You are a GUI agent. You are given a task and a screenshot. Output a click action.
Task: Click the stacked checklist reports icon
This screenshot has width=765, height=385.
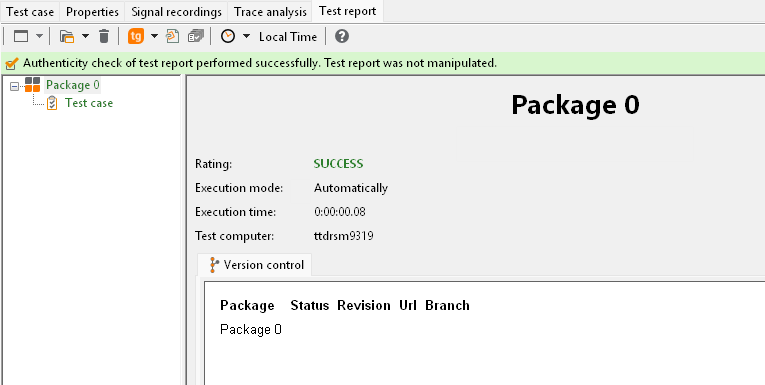point(196,37)
